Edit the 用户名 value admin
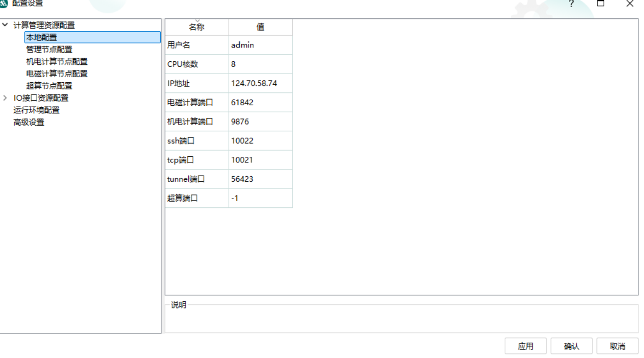Viewport: 644px width, 358px height. [x=260, y=45]
